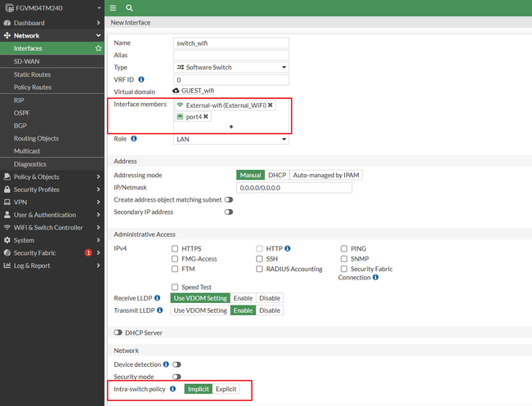Click the User & Authentication person icon
Image resolution: width=532 pixels, height=406 pixels.
(7, 215)
